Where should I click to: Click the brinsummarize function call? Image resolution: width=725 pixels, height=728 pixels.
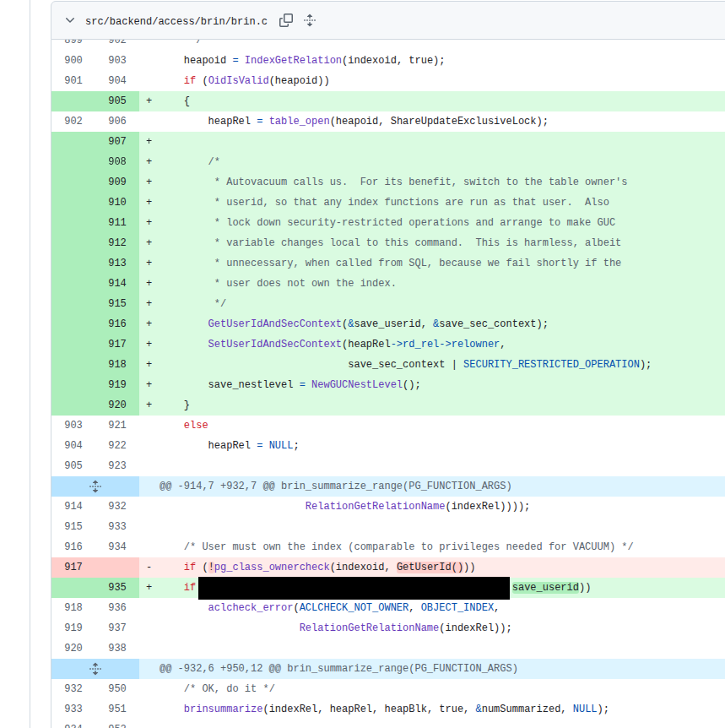(x=223, y=709)
